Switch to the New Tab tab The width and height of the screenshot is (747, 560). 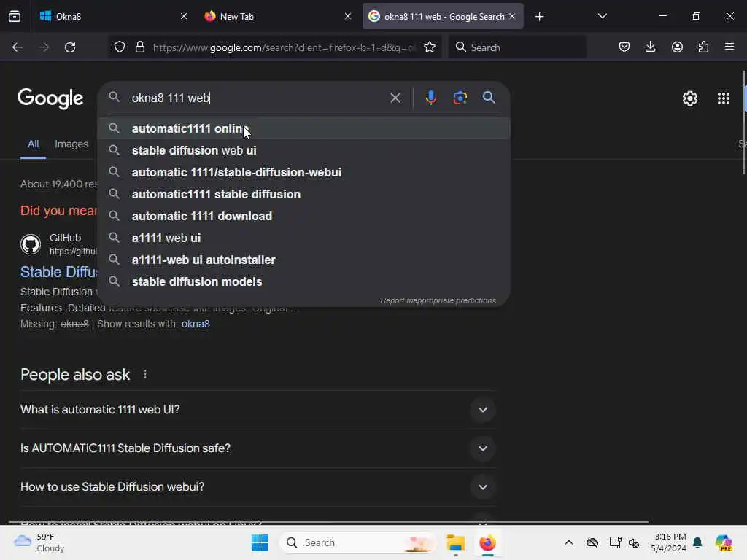(x=278, y=16)
